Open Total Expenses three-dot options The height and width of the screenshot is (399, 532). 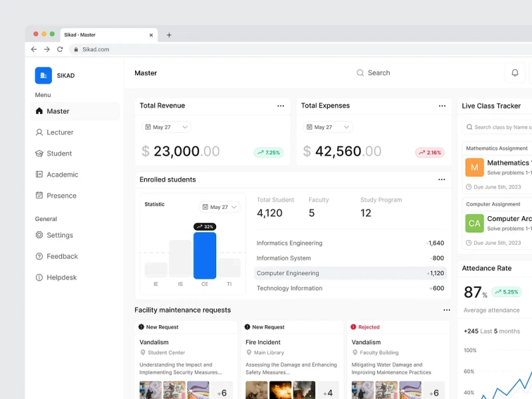442,106
